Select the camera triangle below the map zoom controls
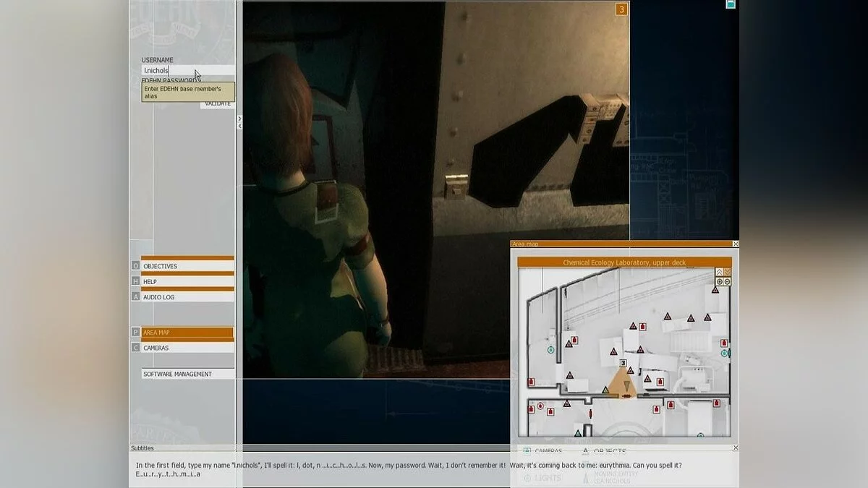Image resolution: width=868 pixels, height=488 pixels. [715, 290]
